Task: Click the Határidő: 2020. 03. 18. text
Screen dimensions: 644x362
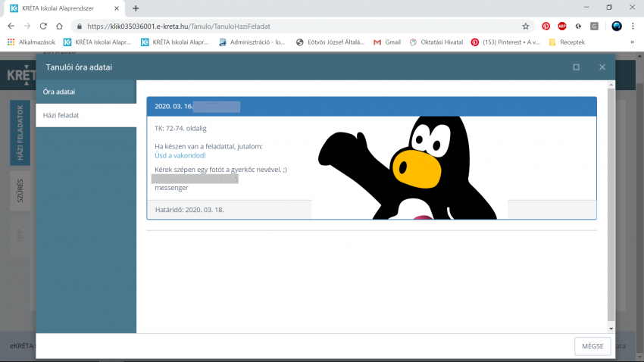Action: click(189, 210)
